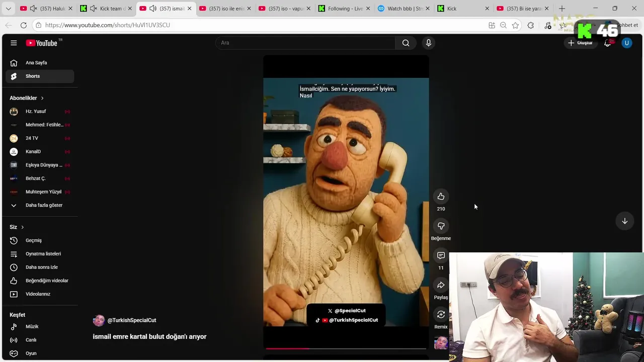Expand the Siz section
Image resolution: width=644 pixels, height=362 pixels.
click(17, 227)
